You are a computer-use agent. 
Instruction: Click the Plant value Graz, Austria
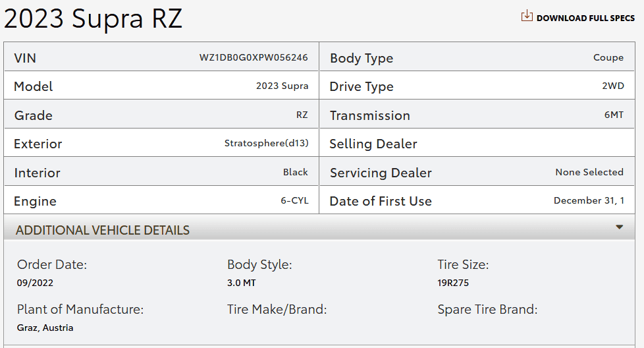(45, 328)
